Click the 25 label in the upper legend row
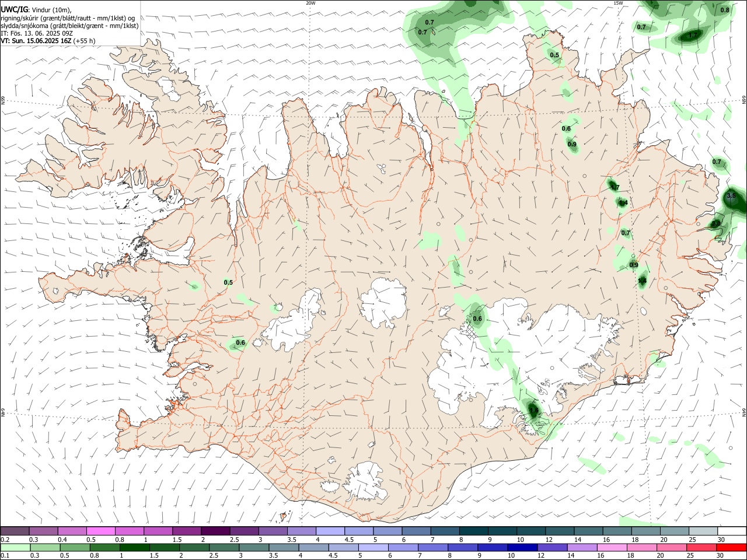Viewport: 747px width, 560px height. tap(693, 540)
